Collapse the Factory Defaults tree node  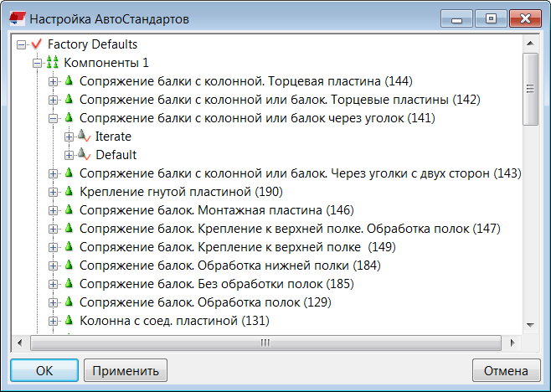point(22,44)
